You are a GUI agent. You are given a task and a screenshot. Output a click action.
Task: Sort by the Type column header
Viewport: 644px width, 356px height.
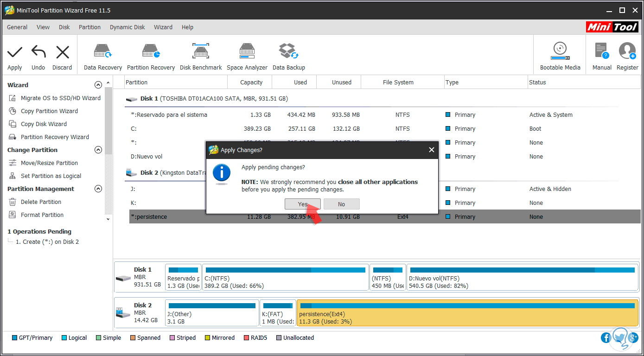point(486,83)
